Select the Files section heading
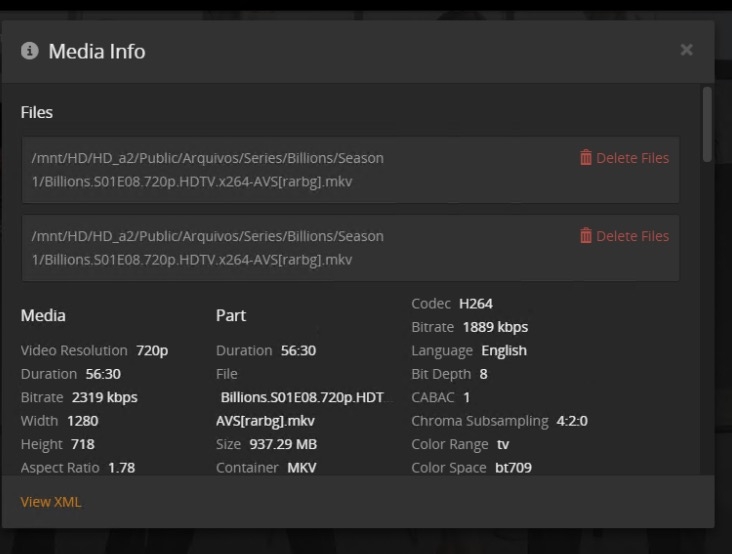 [x=36, y=112]
